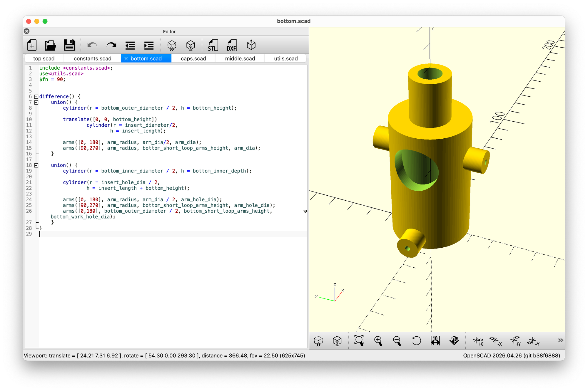Click the Unindent code icon

[130, 46]
